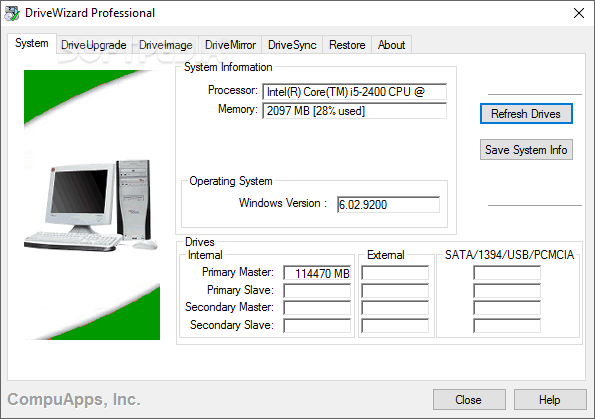The image size is (595, 419).
Task: Click the SATA/1394/USB/PCMCIA field in Primary Slave row
Action: 507,291
